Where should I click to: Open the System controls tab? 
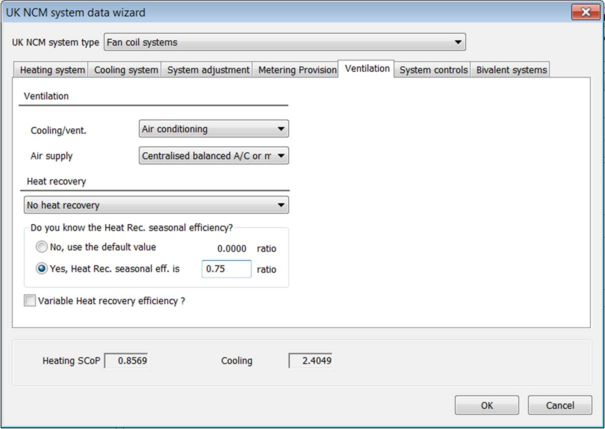[x=434, y=70]
